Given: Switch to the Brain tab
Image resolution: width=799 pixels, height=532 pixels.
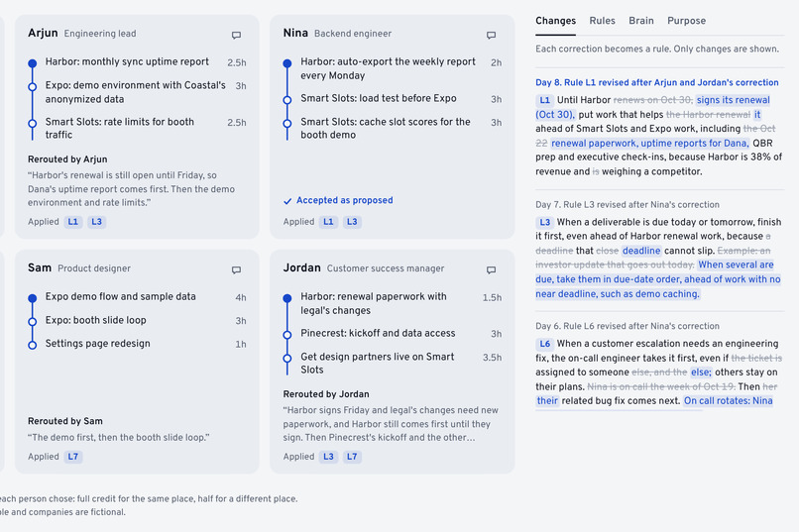Looking at the screenshot, I should coord(641,21).
